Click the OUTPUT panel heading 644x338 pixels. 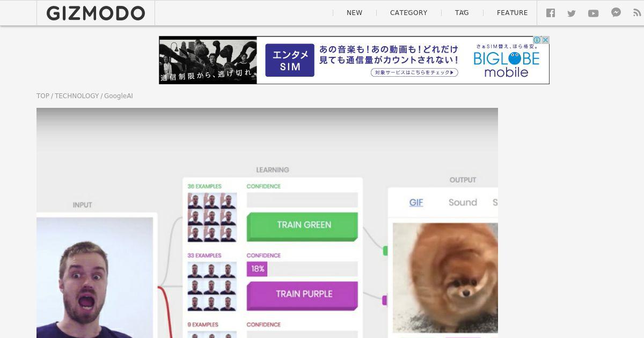463,180
